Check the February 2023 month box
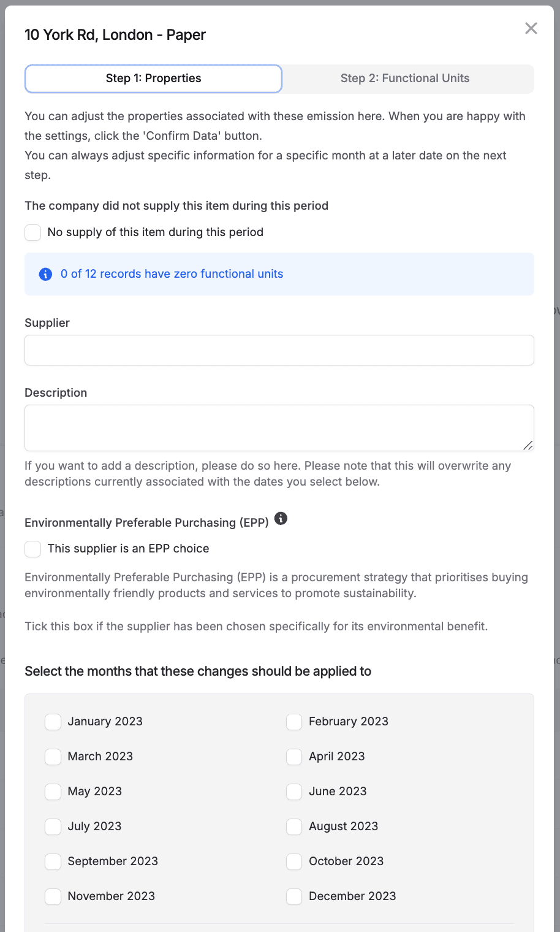The height and width of the screenshot is (932, 560). tap(294, 722)
